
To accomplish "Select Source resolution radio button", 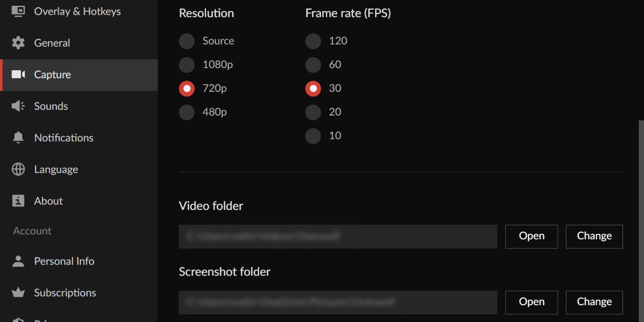I will point(187,41).
